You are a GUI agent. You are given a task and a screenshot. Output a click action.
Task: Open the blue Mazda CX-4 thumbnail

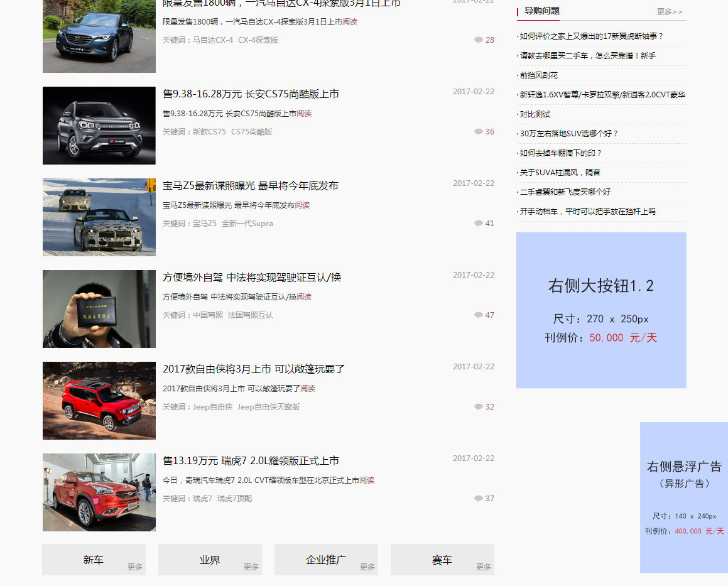[x=99, y=36]
